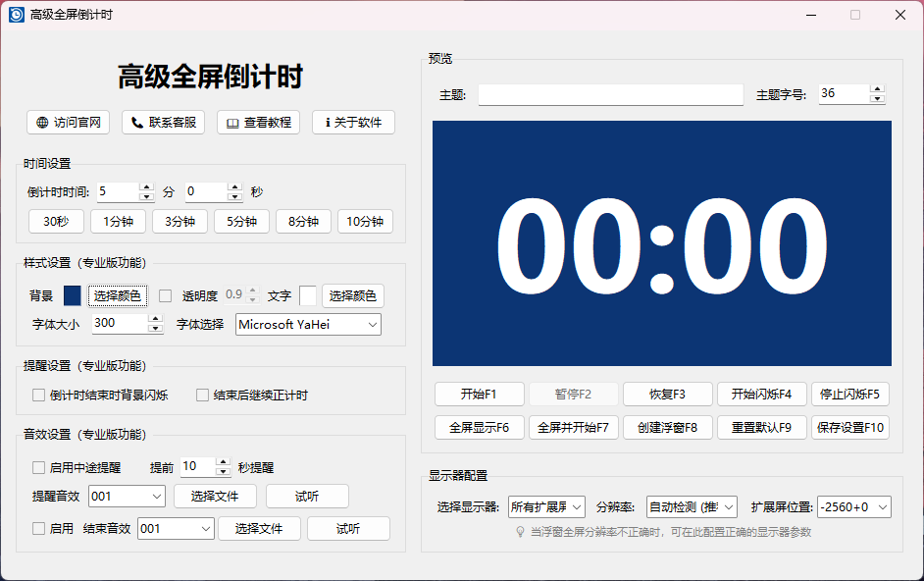Enable 启用中途提醒 checkbox
924x581 pixels.
(x=36, y=469)
